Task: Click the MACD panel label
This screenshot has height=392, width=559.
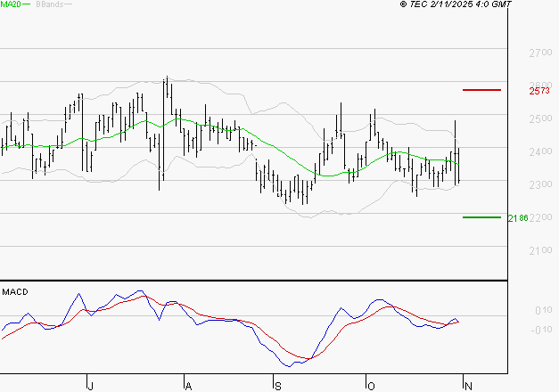Action: pyautogui.click(x=15, y=292)
